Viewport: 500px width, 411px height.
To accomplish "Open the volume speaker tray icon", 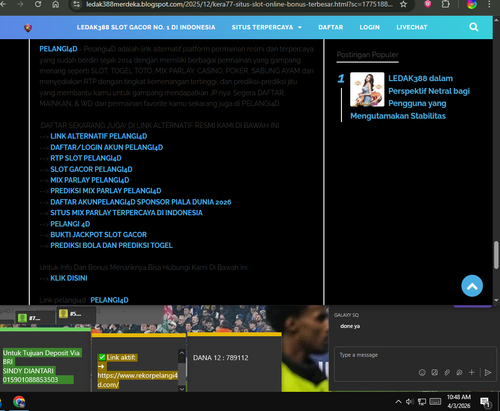I will (x=410, y=402).
